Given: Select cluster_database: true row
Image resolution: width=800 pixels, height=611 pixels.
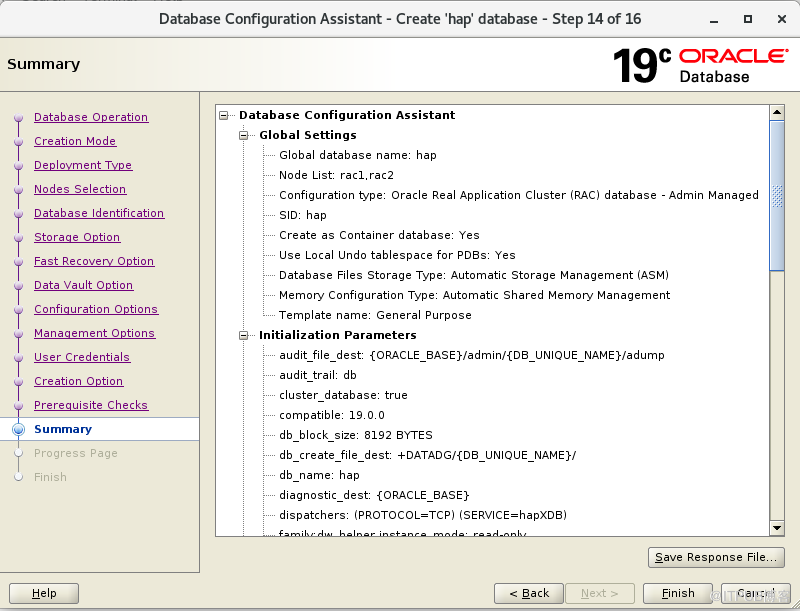Looking at the screenshot, I should [343, 395].
